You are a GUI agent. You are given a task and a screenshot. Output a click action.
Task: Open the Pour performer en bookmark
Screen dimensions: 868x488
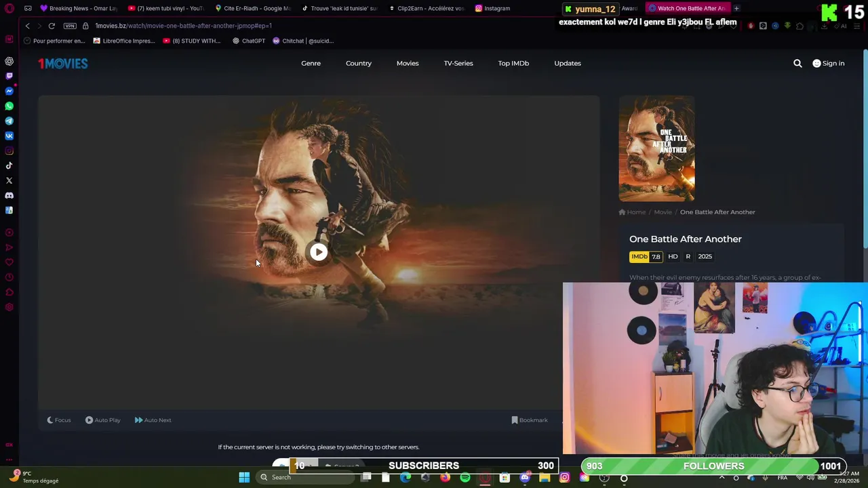point(54,41)
